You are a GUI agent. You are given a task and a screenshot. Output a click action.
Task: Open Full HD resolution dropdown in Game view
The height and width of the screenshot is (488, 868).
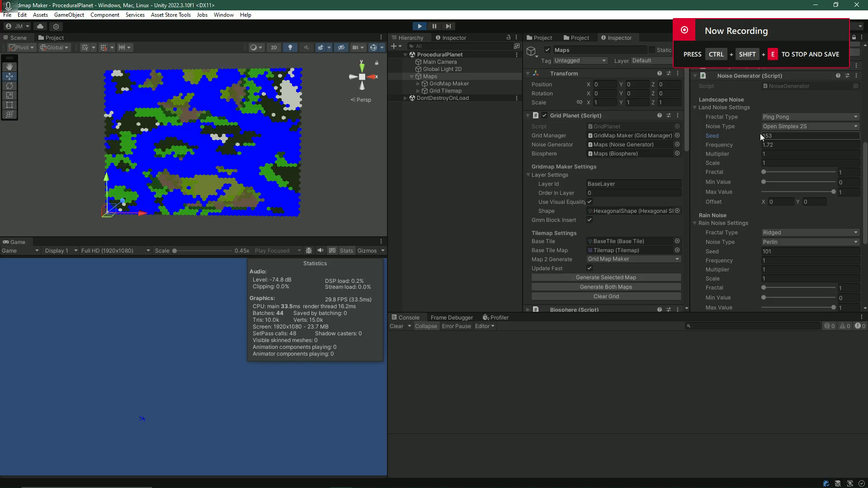(x=115, y=251)
